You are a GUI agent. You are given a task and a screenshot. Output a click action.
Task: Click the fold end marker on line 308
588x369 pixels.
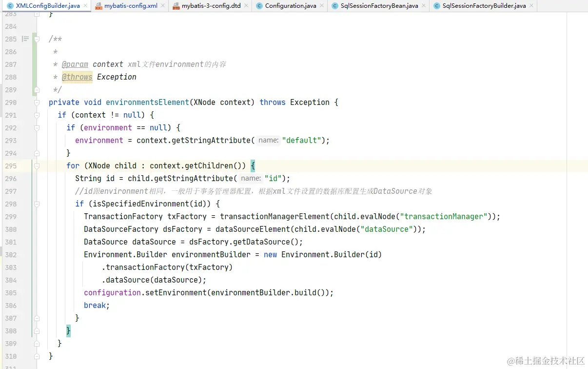pos(37,331)
